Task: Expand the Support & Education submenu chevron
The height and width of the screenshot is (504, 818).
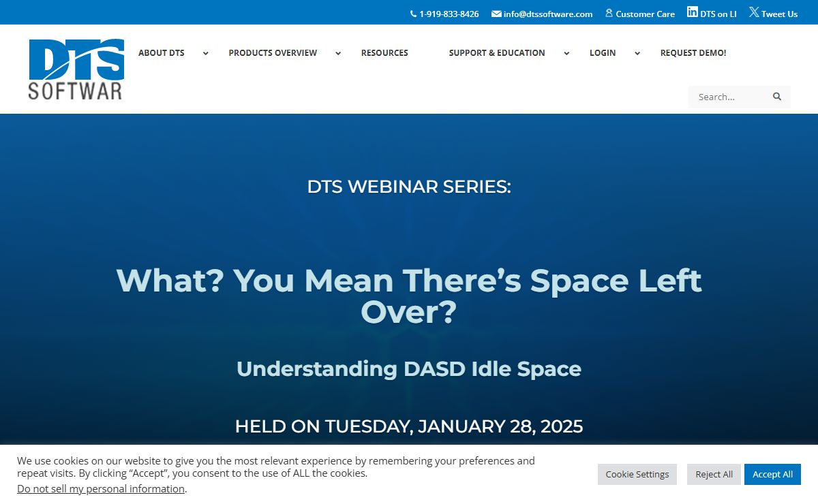Action: click(x=566, y=53)
